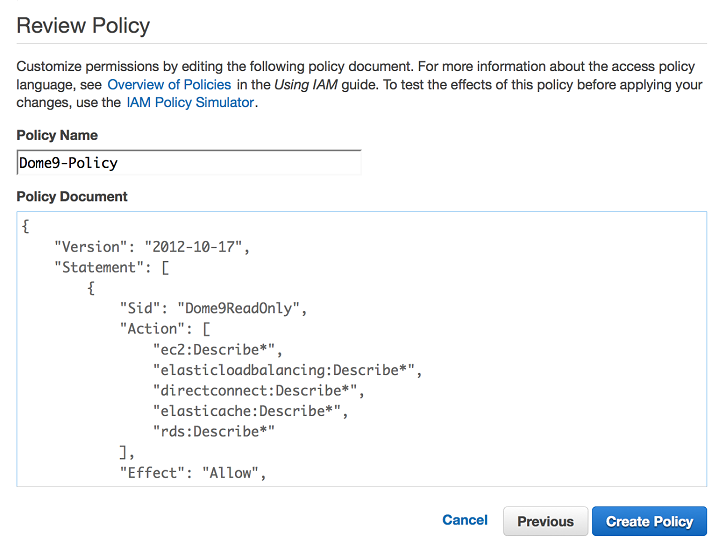Viewport: 726px width, 550px height.
Task: Cancel the policy creation
Action: 465,520
